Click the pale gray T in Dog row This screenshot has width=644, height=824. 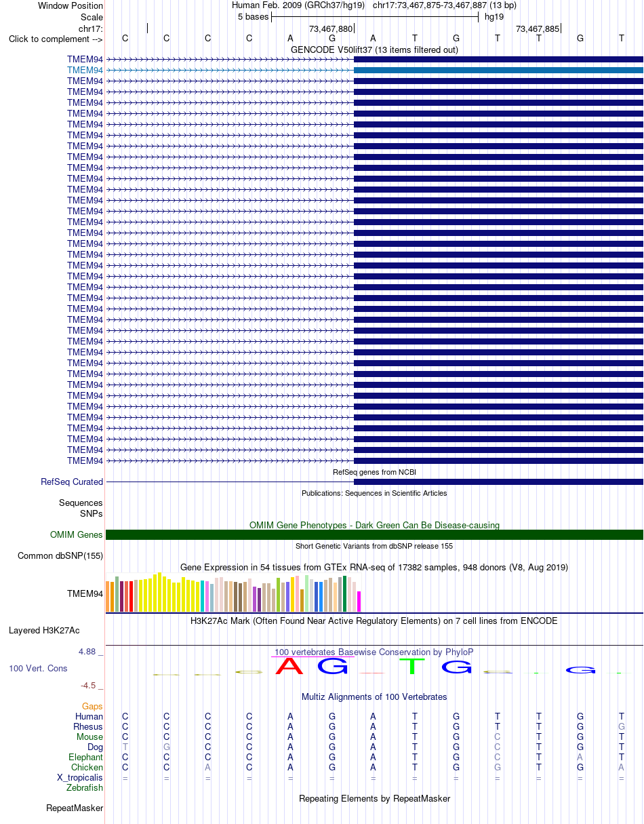[125, 747]
